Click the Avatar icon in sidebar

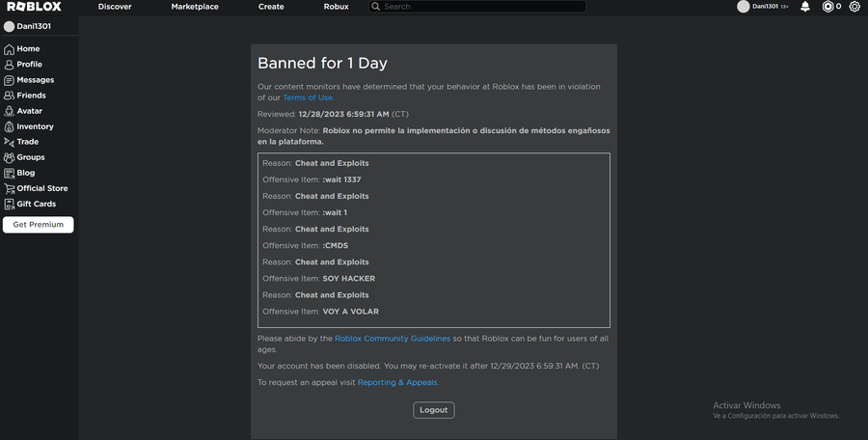9,111
